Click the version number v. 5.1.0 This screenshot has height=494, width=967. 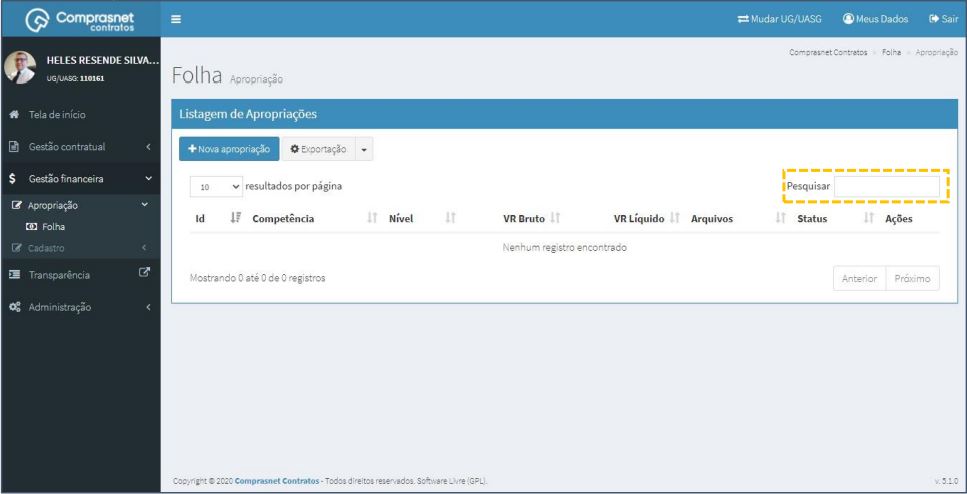[x=946, y=481]
